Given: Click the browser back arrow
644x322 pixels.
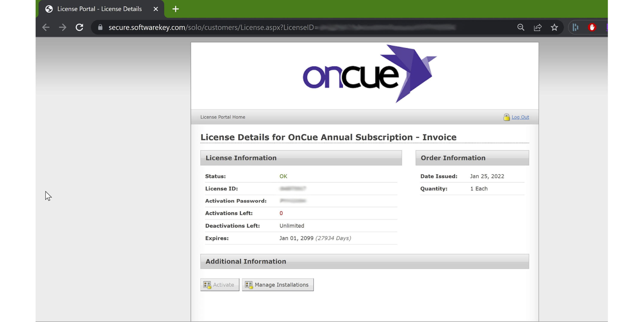Looking at the screenshot, I should [46, 27].
